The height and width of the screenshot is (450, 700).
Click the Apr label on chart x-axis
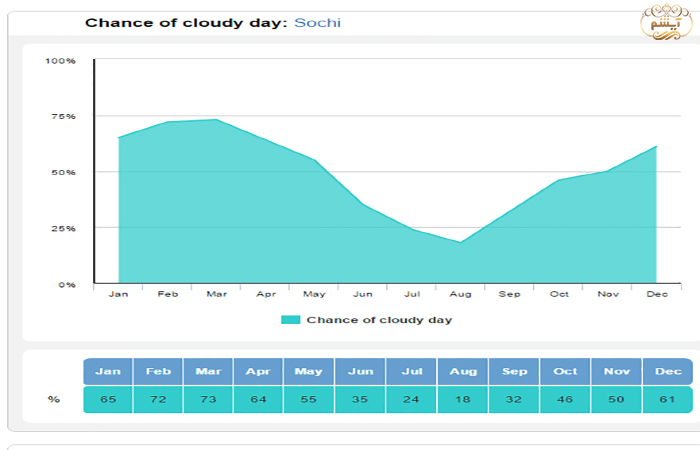pyautogui.click(x=266, y=294)
